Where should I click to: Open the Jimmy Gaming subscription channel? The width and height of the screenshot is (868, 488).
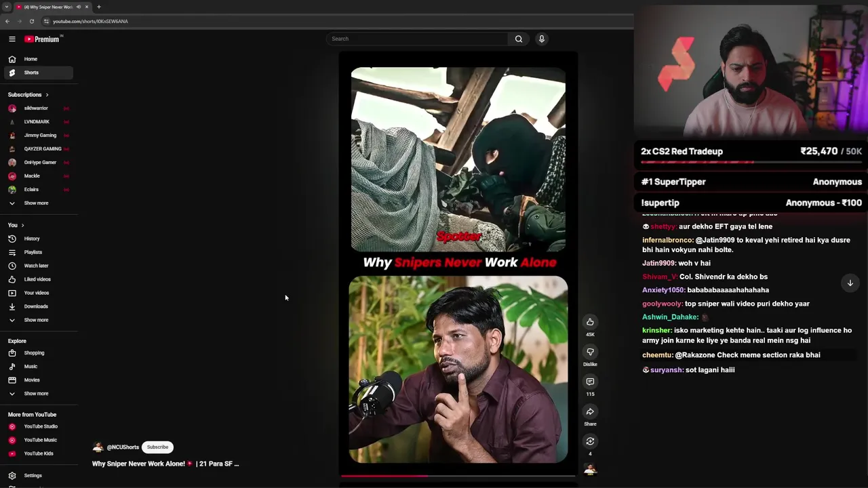[39, 136]
